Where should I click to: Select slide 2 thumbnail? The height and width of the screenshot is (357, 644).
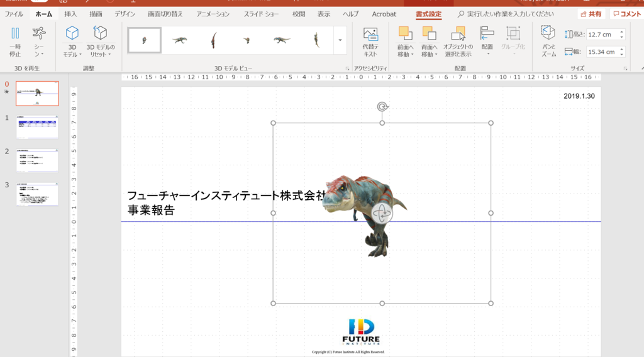[x=37, y=160]
